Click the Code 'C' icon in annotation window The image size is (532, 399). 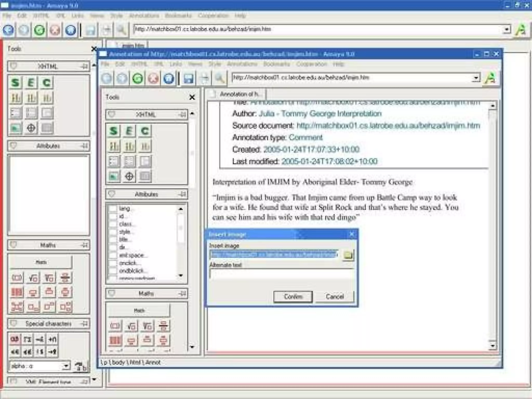[145, 131]
